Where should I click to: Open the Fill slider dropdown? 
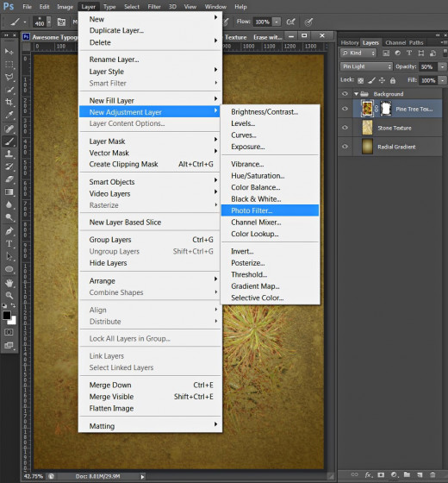(442, 80)
